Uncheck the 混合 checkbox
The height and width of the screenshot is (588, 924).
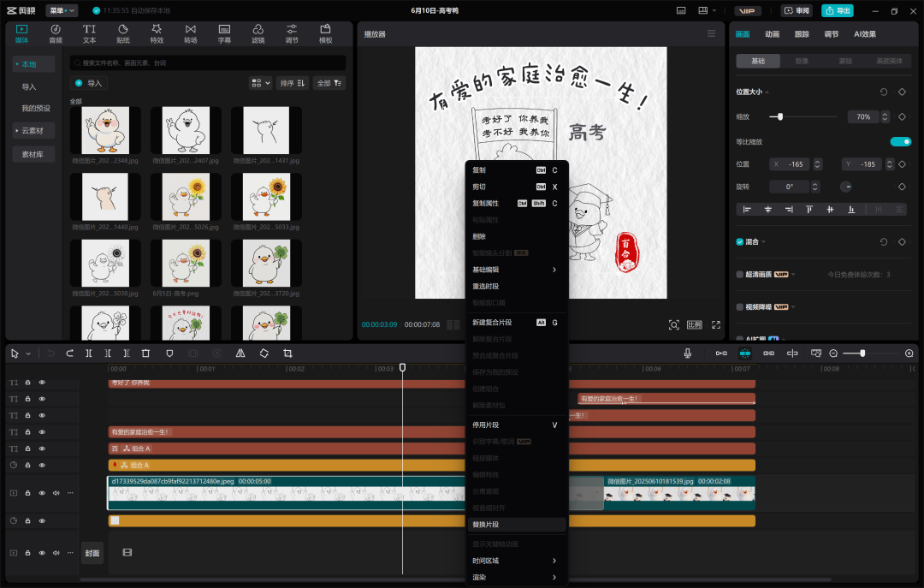tap(739, 242)
